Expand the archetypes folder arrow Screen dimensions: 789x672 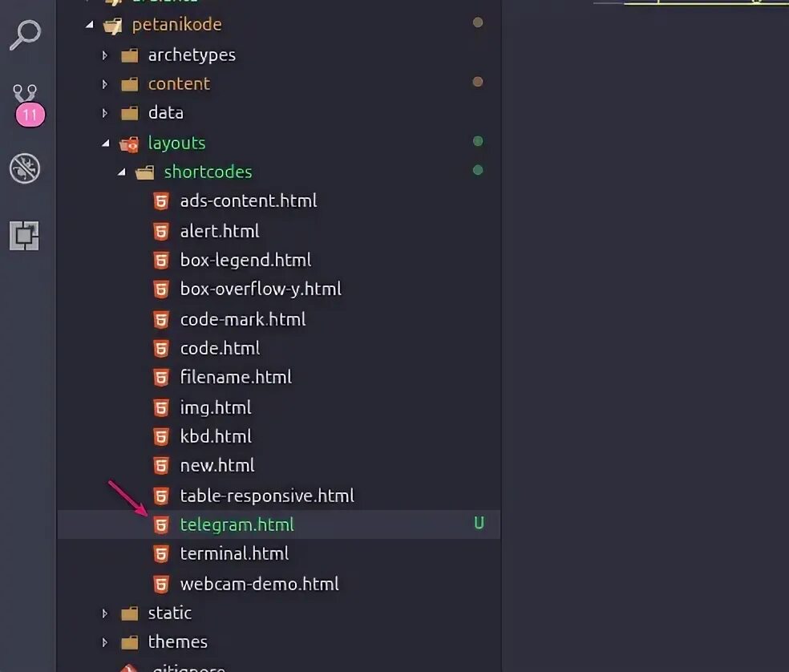105,55
